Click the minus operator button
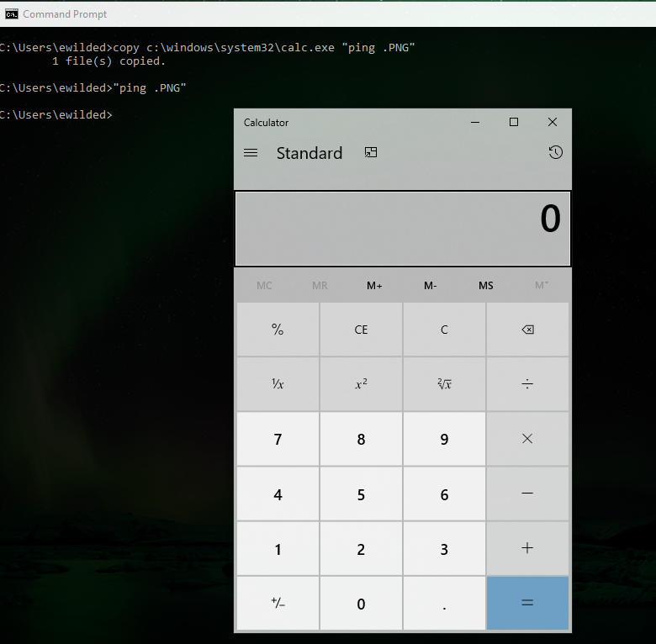Image resolution: width=656 pixels, height=644 pixels. [x=527, y=494]
